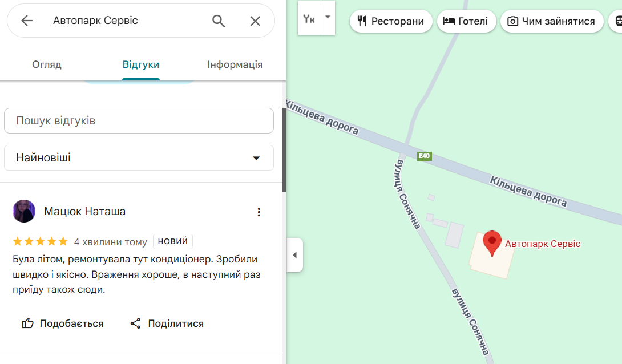Click the reviewer name Мацюк Наташа
Screen dimensions: 622x364
click(x=84, y=211)
